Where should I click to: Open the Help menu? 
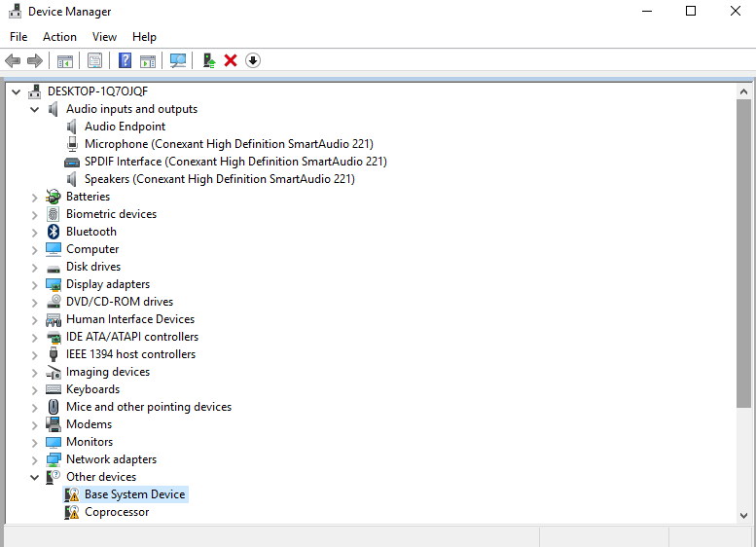pyautogui.click(x=144, y=37)
